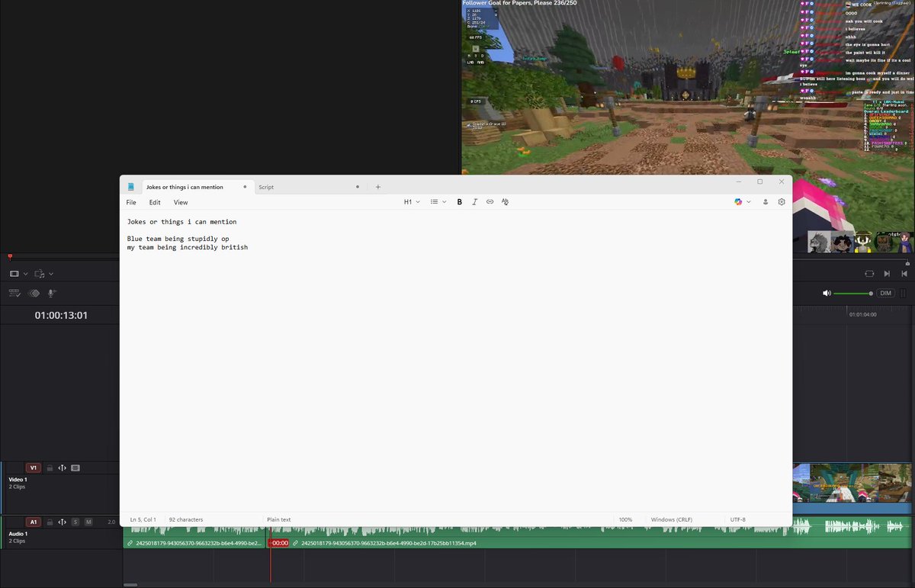Click the red marker on viewer scrub bar

10,256
